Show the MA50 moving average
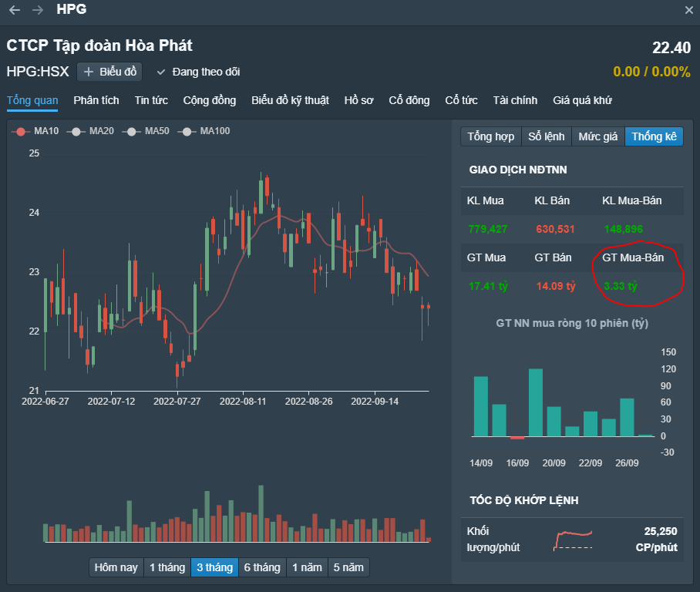This screenshot has height=592, width=700. [146, 131]
